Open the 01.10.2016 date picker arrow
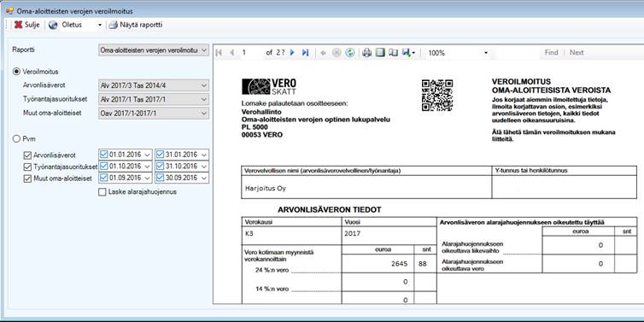Image resolution: width=644 pixels, height=322 pixels. pyautogui.click(x=148, y=167)
